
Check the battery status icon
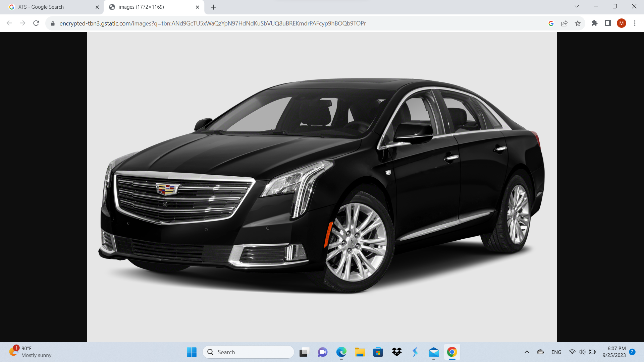[592, 352]
